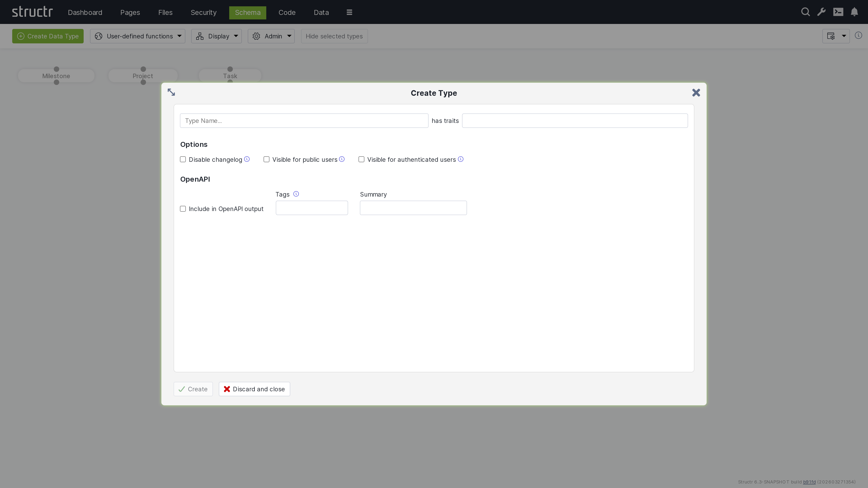Click the Type Name input field
The width and height of the screenshot is (868, 488).
point(304,120)
